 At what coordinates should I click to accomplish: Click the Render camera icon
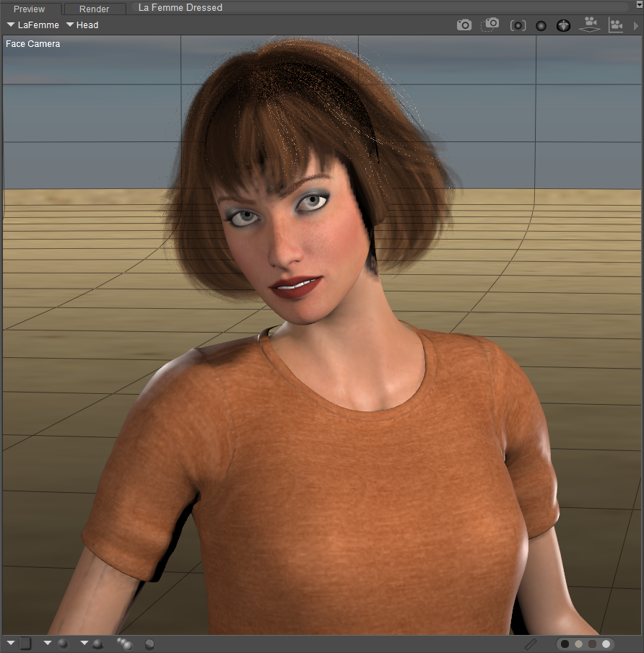(464, 25)
